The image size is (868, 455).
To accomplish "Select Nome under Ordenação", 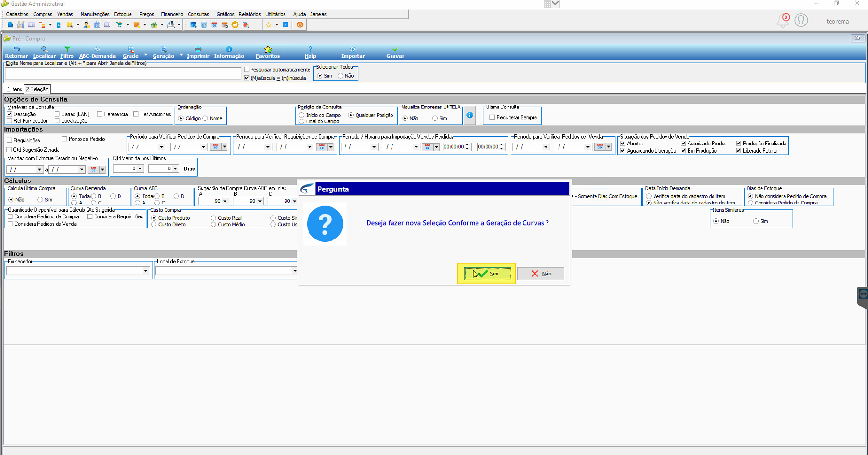I will (205, 118).
